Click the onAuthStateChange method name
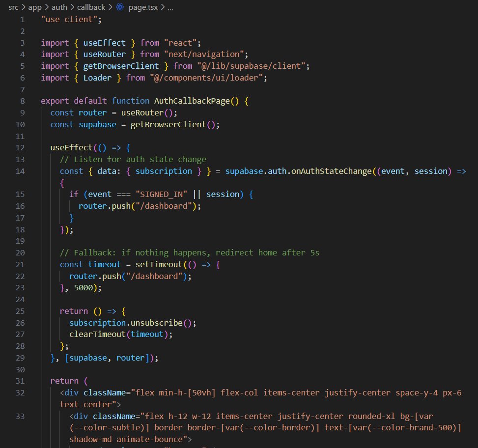This screenshot has width=478, height=448. coord(332,171)
